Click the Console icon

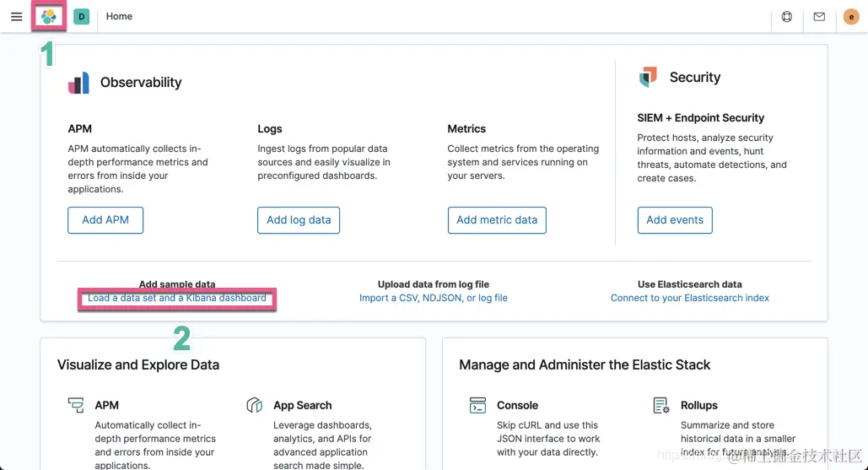[x=477, y=406]
